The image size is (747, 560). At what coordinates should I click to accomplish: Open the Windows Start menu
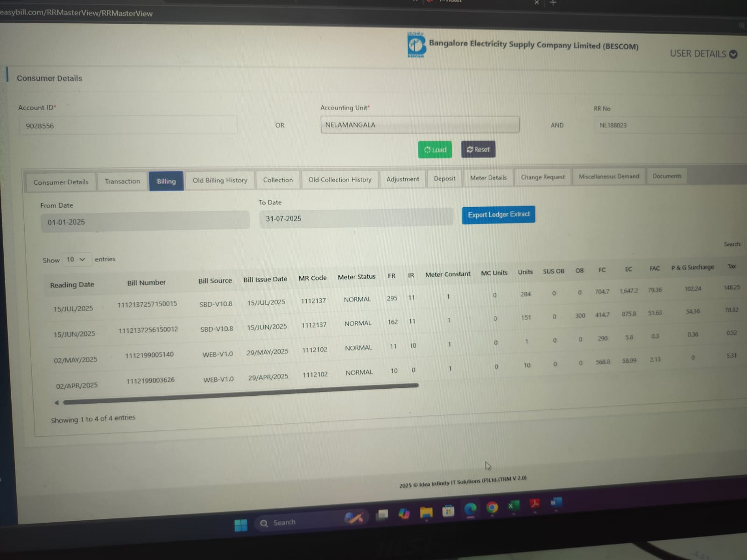click(241, 525)
